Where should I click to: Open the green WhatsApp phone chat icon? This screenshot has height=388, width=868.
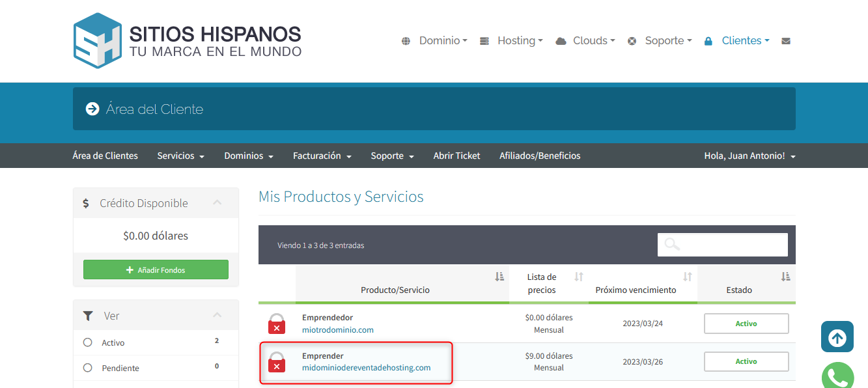click(837, 376)
